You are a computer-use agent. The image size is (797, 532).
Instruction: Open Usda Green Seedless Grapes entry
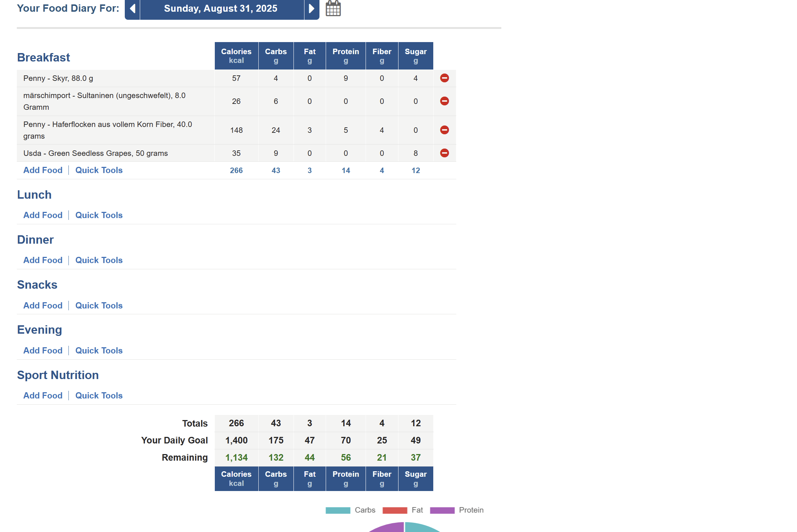[x=96, y=154]
